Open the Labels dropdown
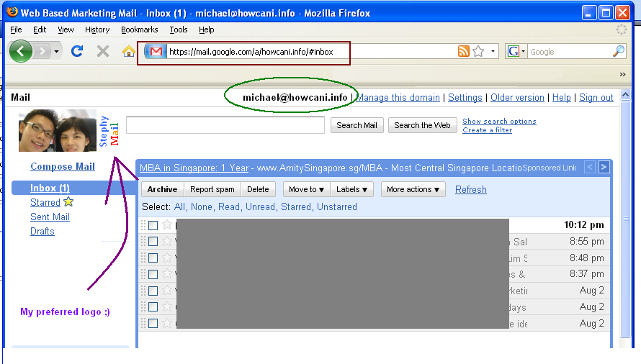The image size is (641, 364). (x=352, y=189)
